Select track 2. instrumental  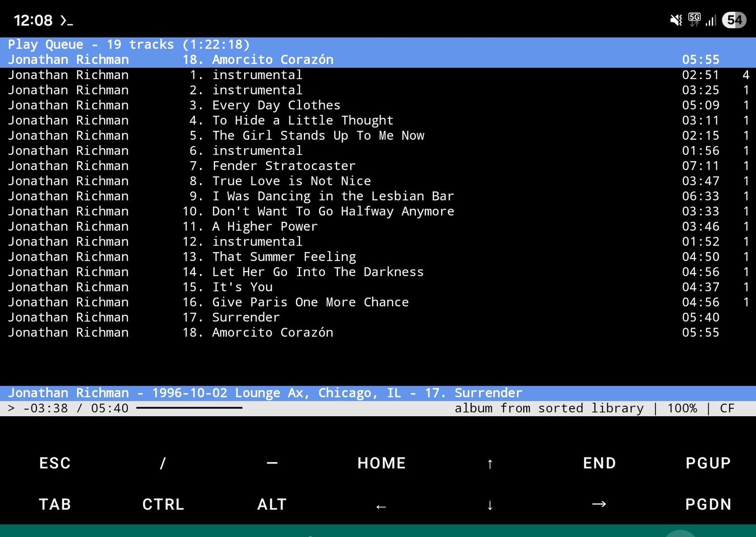pos(378,90)
